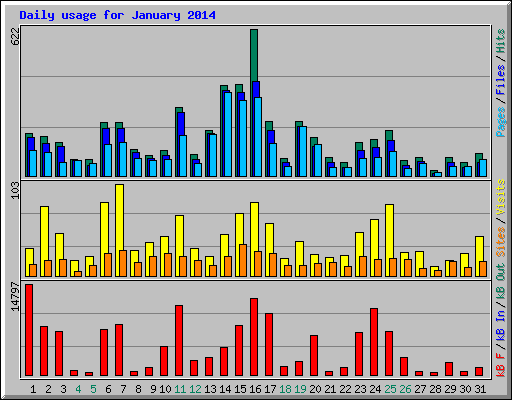The width and height of the screenshot is (512, 400).
Task: Click the cyan pages bar for day 19
Action: point(303,151)
